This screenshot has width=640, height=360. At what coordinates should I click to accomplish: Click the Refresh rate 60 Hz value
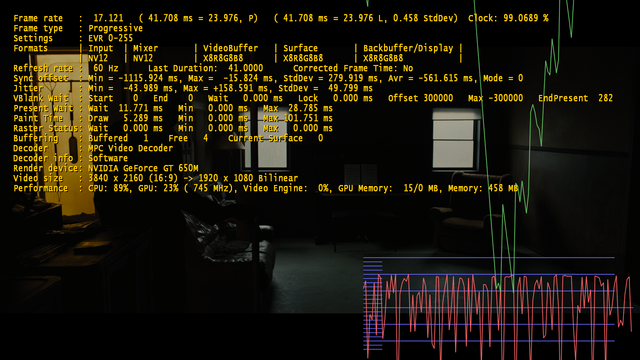pos(106,68)
